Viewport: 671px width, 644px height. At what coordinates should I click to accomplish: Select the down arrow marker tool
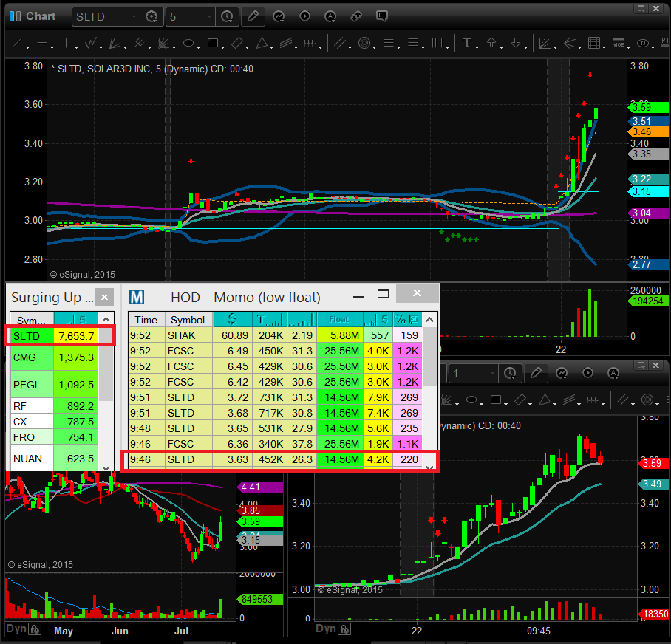[x=516, y=43]
